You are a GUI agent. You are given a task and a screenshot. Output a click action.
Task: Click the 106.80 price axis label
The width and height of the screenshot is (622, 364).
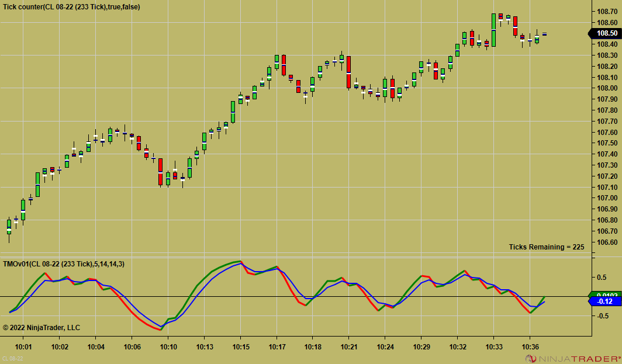pyautogui.click(x=607, y=220)
